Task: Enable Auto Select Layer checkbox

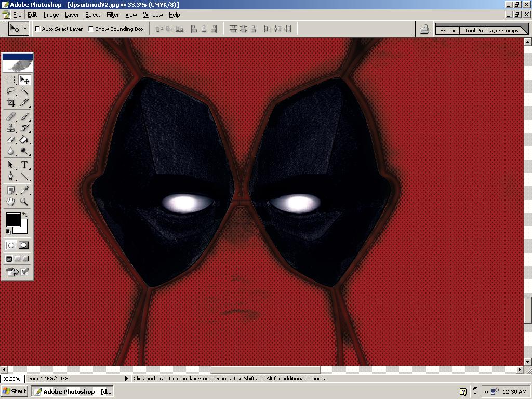Action: [37, 29]
